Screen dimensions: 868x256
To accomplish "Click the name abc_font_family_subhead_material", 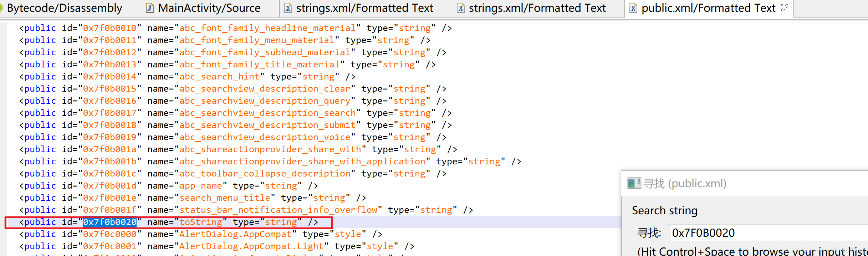I will coord(265,52).
